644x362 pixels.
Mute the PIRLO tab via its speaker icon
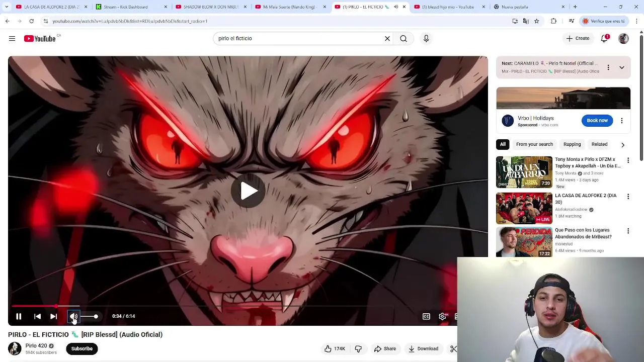[396, 7]
